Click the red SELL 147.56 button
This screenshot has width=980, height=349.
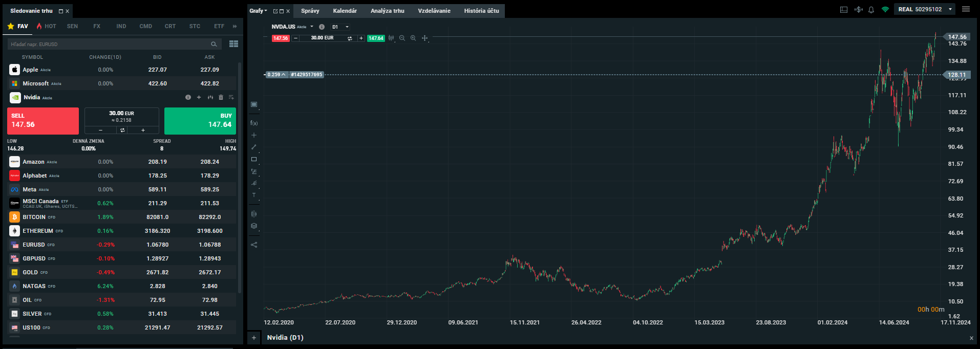pyautogui.click(x=43, y=121)
